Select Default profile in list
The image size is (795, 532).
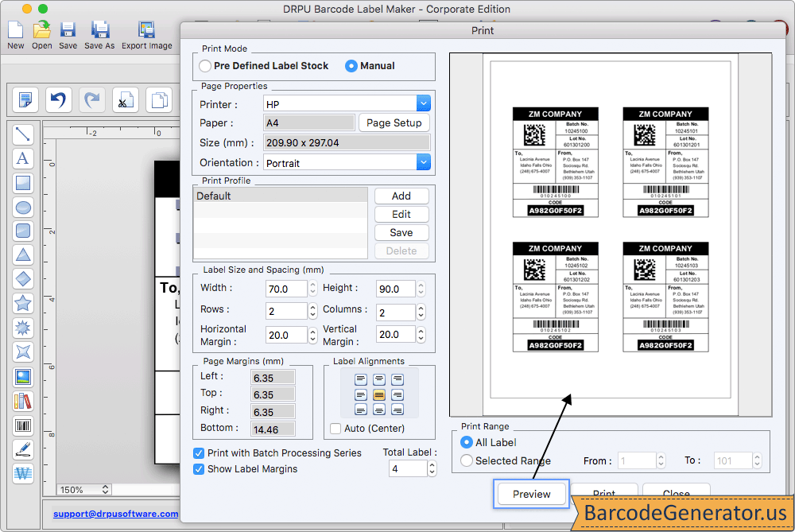tap(281, 196)
